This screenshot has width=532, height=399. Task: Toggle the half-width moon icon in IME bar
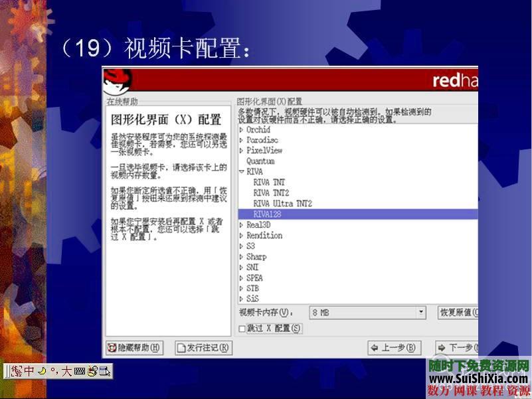tap(41, 372)
